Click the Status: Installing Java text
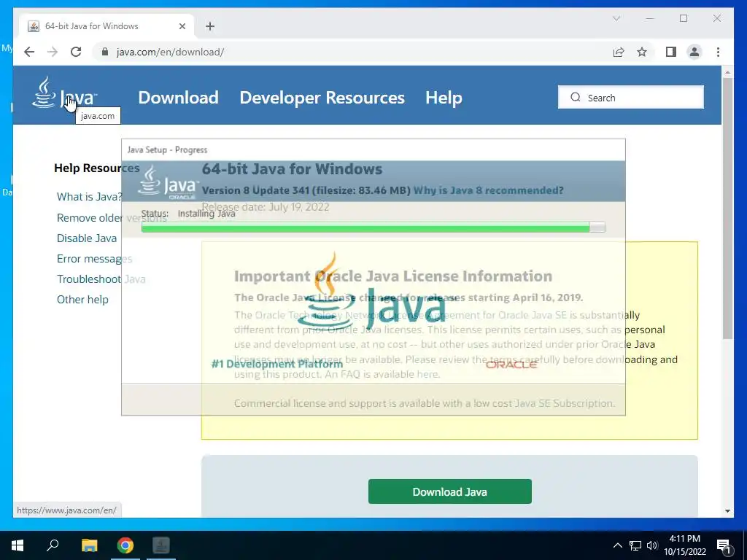Image resolution: width=747 pixels, height=560 pixels. tap(188, 214)
